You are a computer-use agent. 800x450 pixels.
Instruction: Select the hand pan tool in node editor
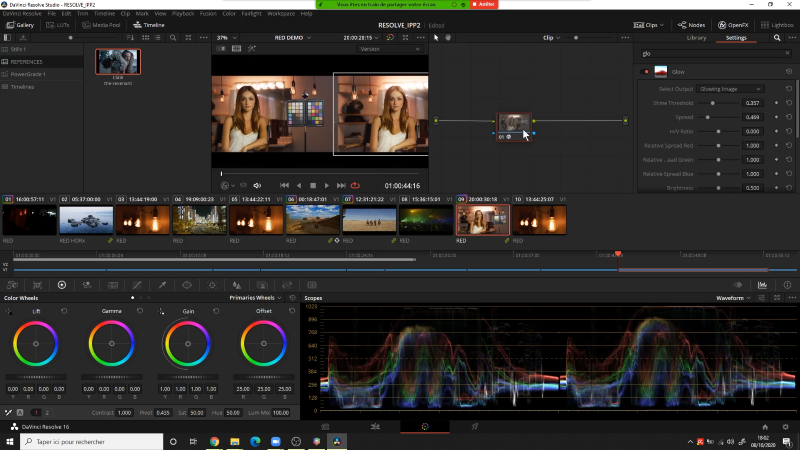coord(448,38)
